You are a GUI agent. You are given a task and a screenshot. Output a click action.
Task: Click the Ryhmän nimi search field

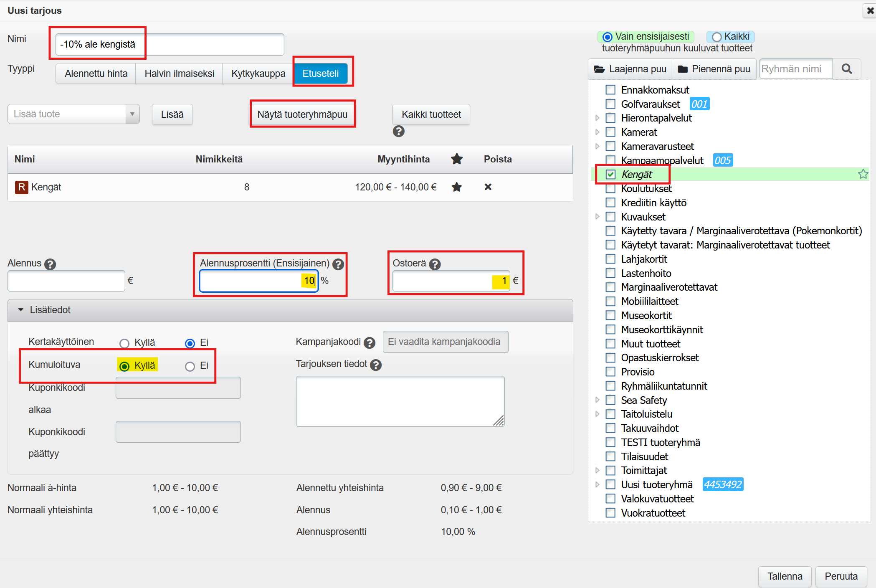[795, 69]
